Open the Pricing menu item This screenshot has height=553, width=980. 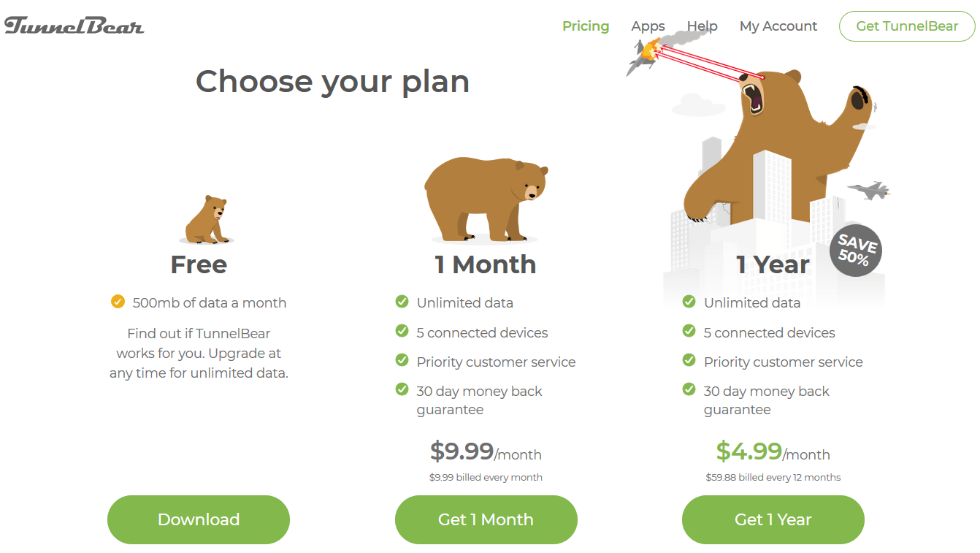coord(586,26)
